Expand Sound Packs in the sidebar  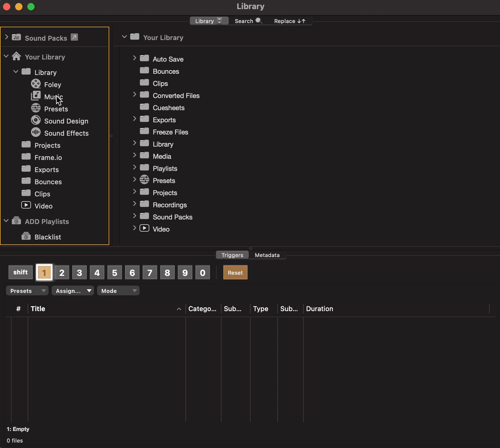coord(6,37)
